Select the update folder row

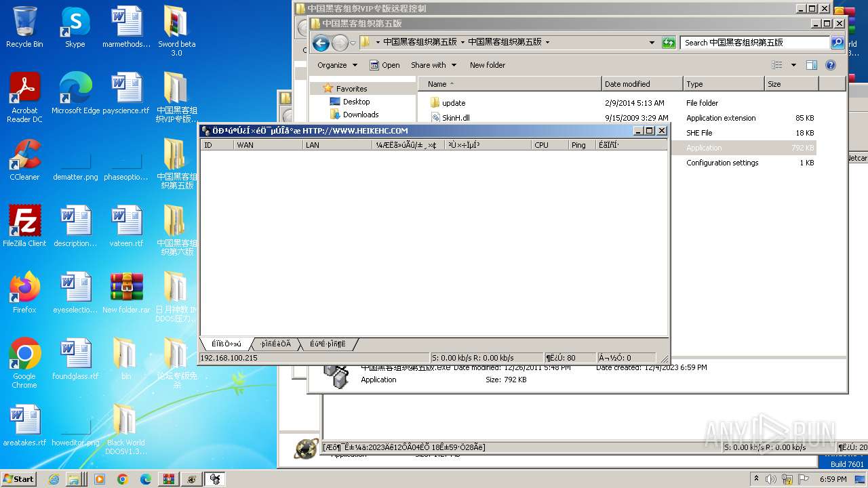pos(617,103)
